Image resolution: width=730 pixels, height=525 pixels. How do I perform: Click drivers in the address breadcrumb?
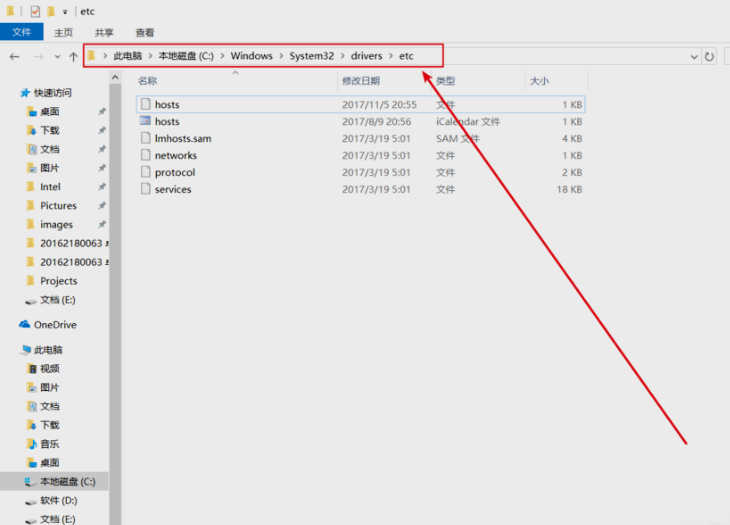point(366,56)
